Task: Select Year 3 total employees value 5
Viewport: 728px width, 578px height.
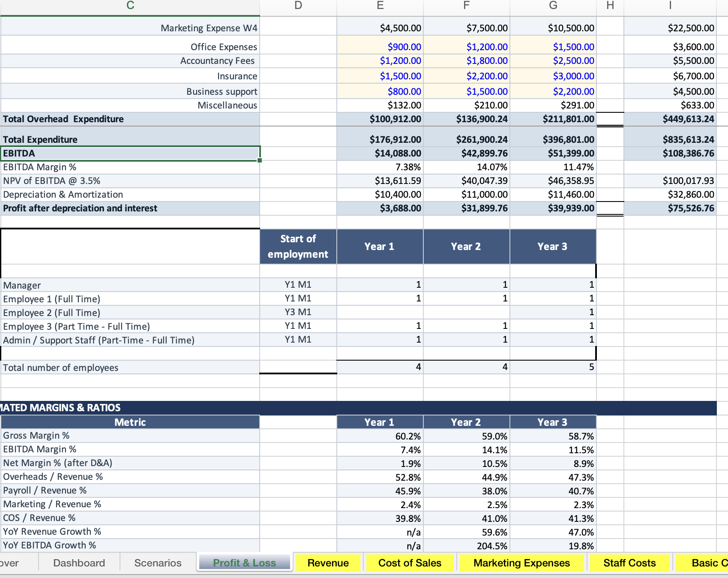Action: click(553, 367)
